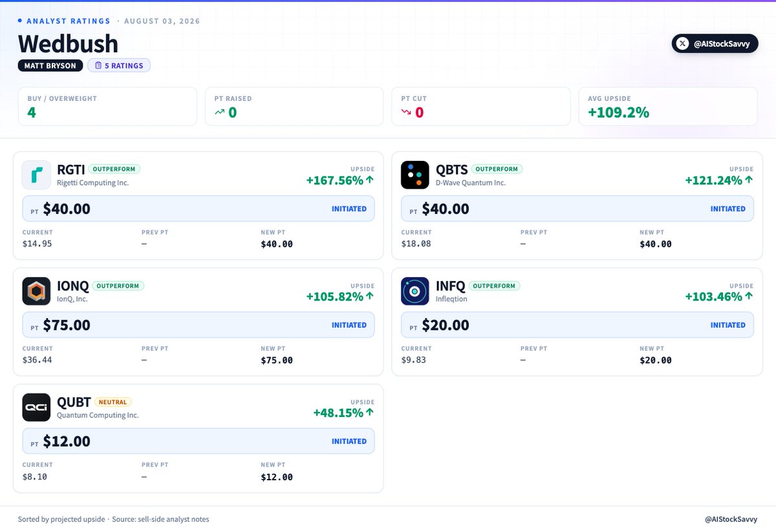The height and width of the screenshot is (532, 776).
Task: Click the sorted by projected upside footer note
Action: (61, 519)
